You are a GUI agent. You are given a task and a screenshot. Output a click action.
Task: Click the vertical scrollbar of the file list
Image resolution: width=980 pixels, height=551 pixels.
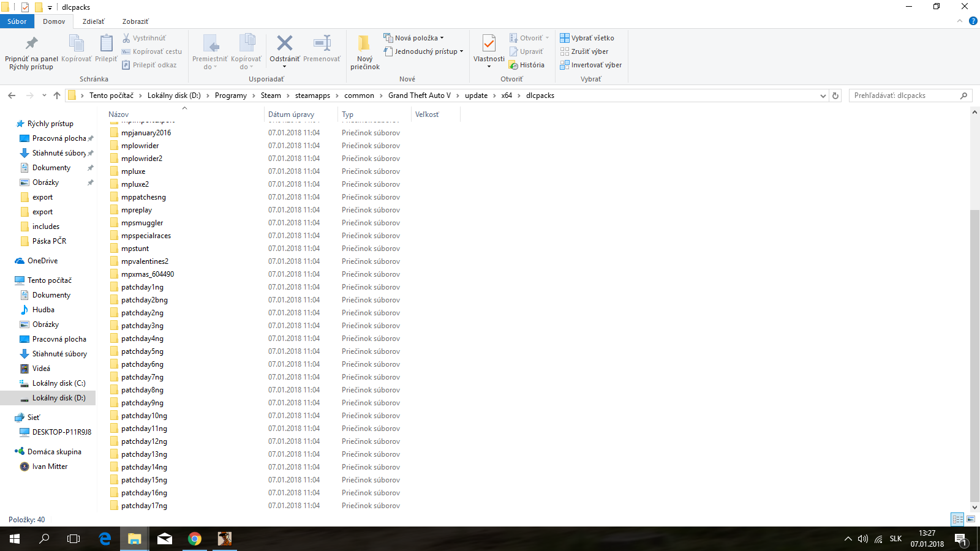pos(974,355)
